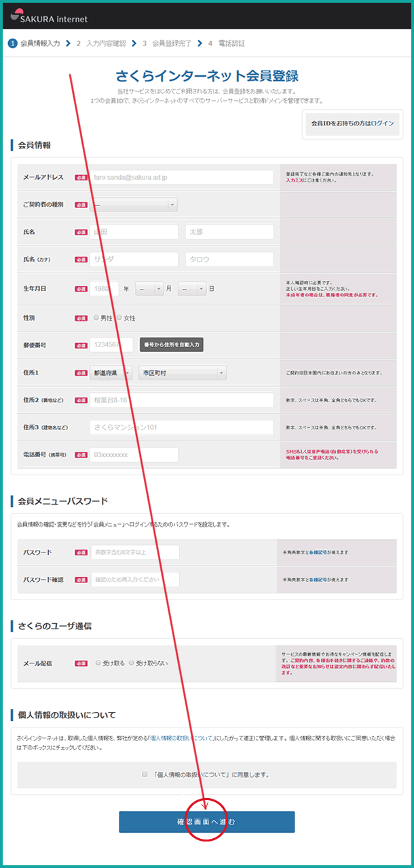The image size is (414, 868).
Task: Click the パスワード確認 input field
Action: [135, 579]
